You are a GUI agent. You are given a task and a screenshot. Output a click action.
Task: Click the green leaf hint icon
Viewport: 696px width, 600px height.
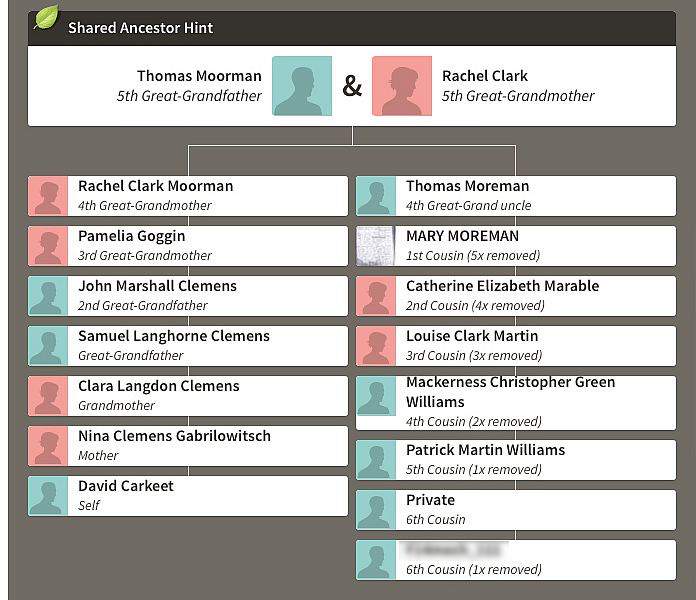coord(47,17)
